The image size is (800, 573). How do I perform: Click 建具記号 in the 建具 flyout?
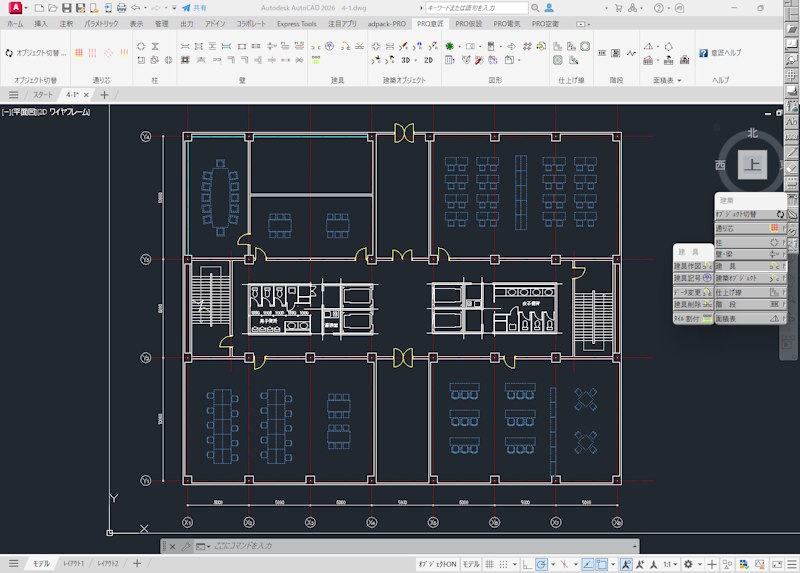(693, 278)
